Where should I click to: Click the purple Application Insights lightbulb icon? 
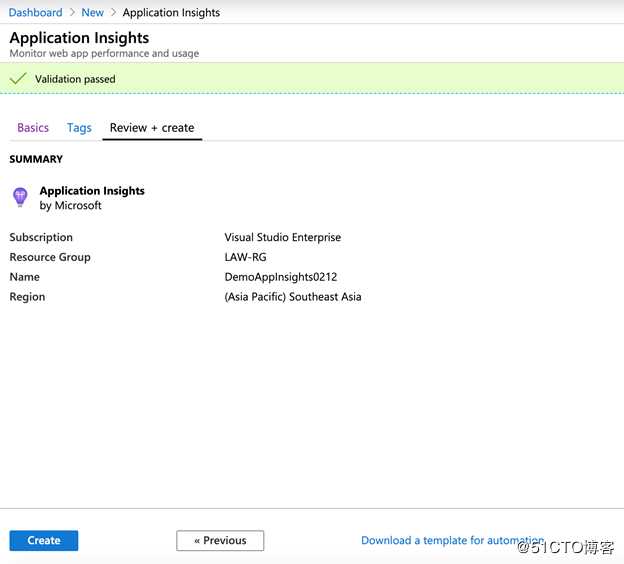pyautogui.click(x=20, y=197)
